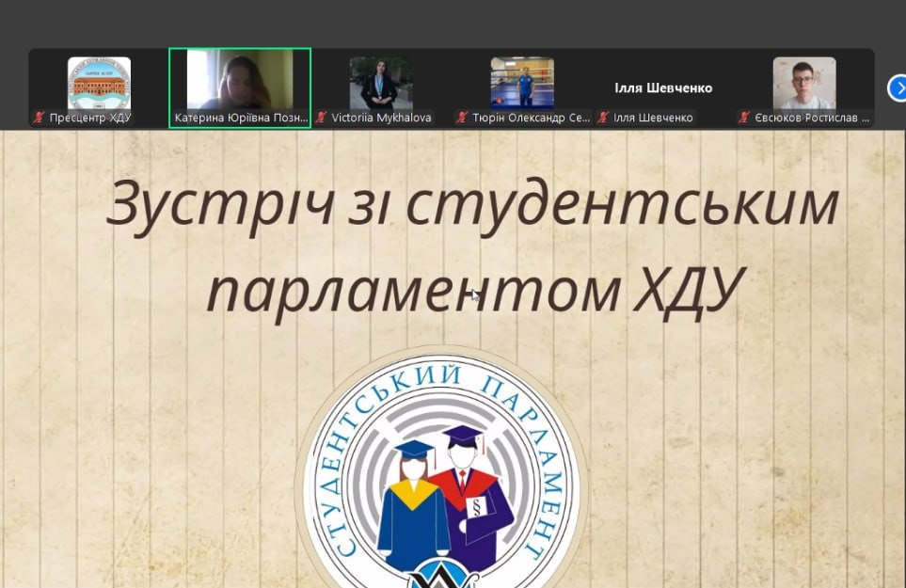Image resolution: width=906 pixels, height=588 pixels.
Task: Click muted mic icon of Євсюков Ростислав
Action: pos(744,118)
